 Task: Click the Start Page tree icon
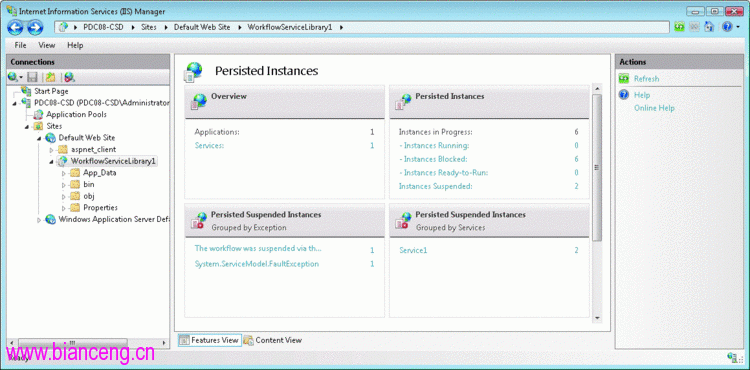26,90
